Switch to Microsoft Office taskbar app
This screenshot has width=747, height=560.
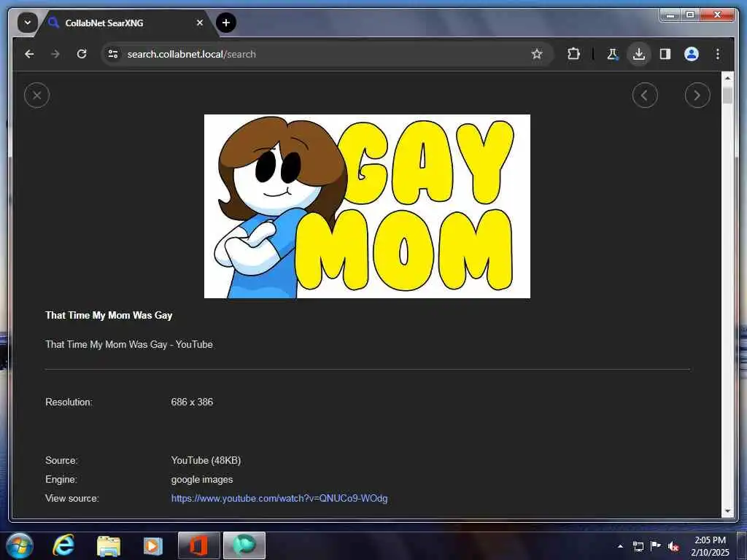pos(198,545)
